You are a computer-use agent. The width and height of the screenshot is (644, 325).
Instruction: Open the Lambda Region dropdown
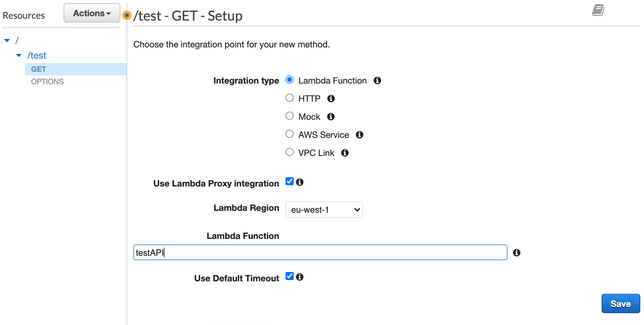(x=324, y=210)
